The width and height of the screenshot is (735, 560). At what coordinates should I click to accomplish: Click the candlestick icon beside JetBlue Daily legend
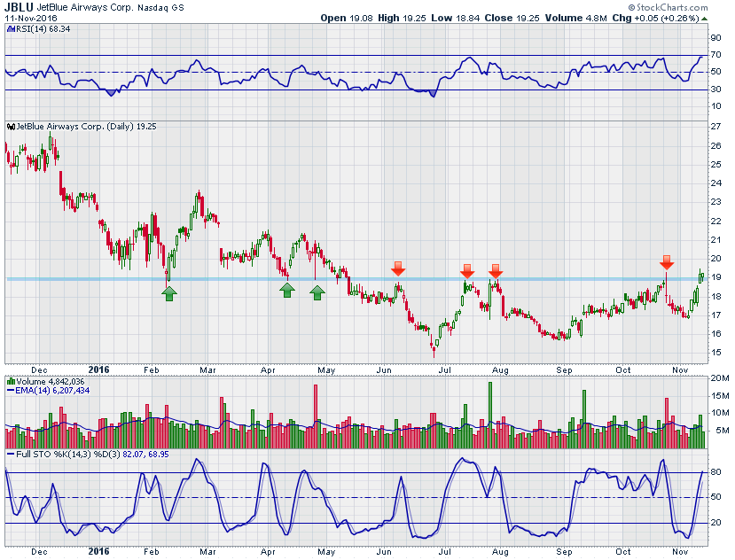tap(11, 127)
